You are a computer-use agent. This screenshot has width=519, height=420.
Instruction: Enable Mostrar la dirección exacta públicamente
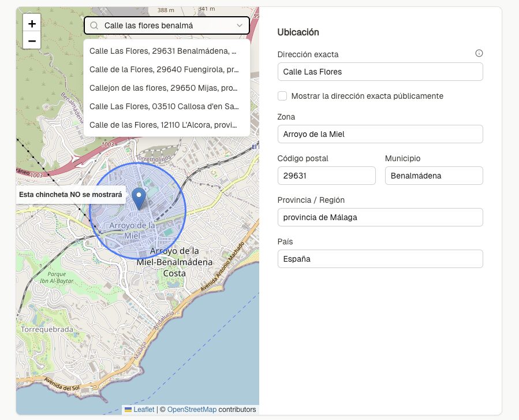tap(282, 96)
